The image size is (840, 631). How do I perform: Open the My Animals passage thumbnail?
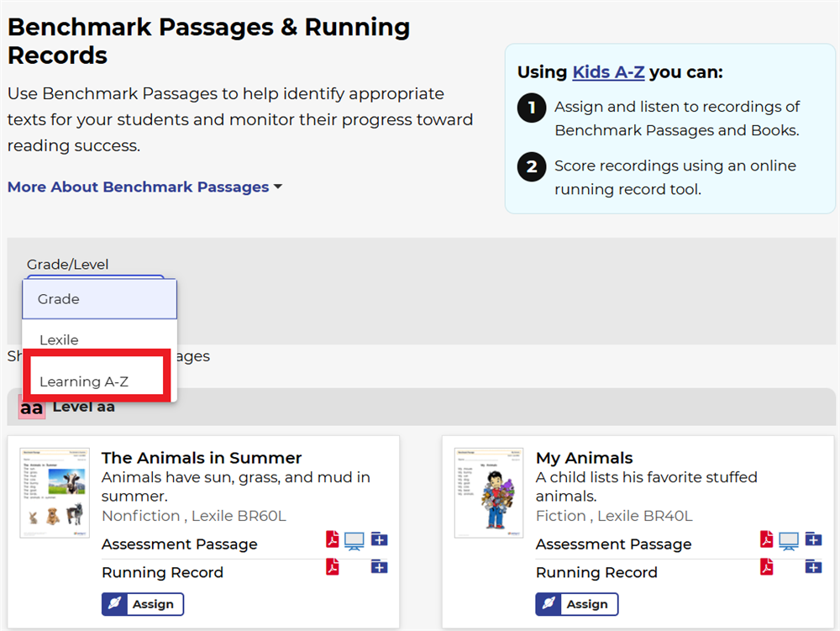coord(489,492)
